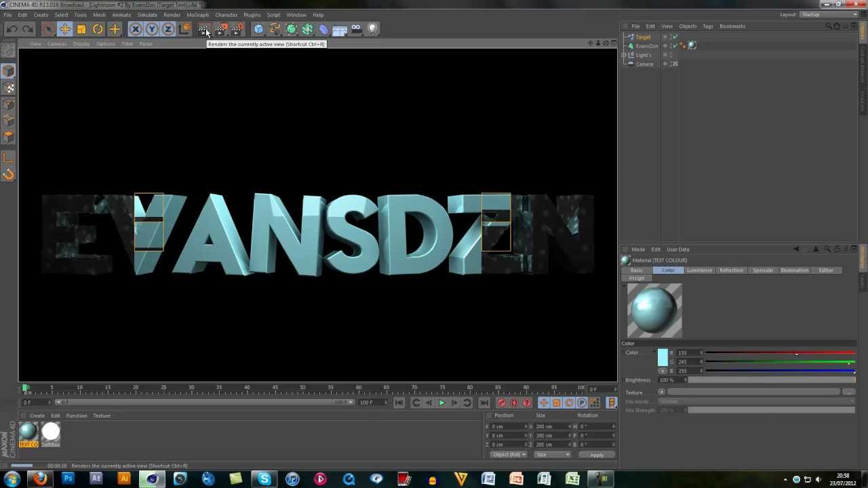This screenshot has width=868, height=488.
Task: Toggle the green check of Target object
Action: (675, 37)
